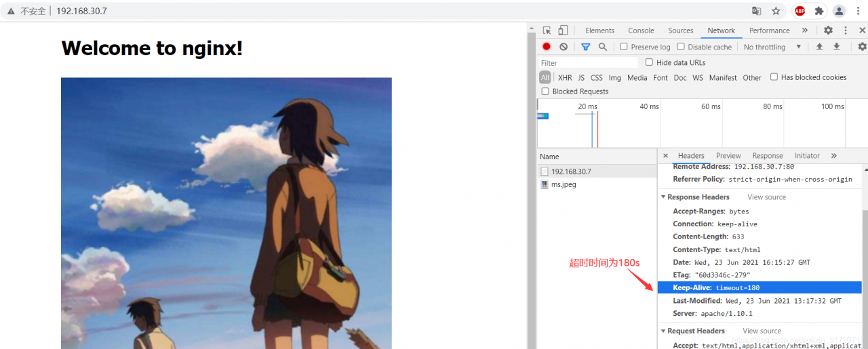
Task: Enable Disable cache checkbox
Action: [681, 47]
